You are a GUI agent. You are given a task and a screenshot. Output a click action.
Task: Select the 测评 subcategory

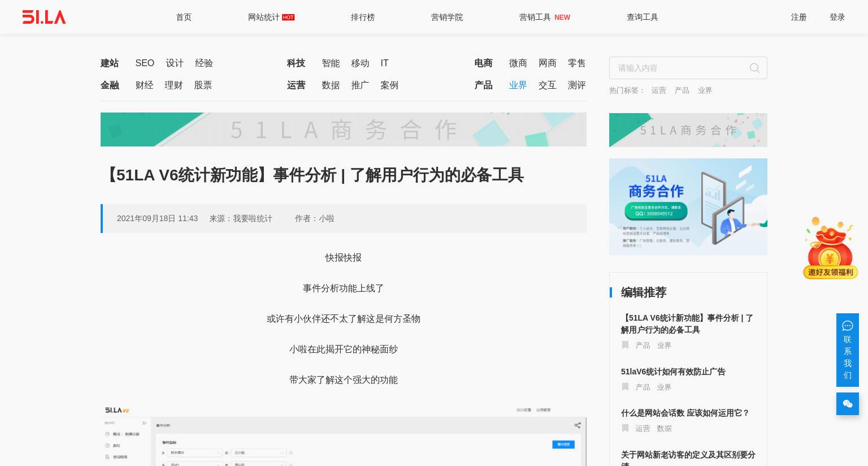click(577, 85)
